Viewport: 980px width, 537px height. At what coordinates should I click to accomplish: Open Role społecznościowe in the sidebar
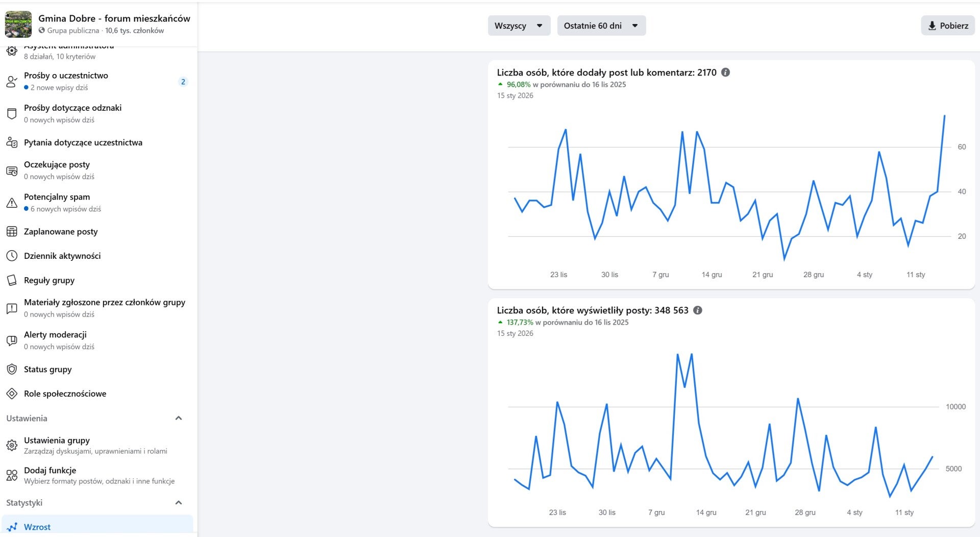tap(65, 394)
